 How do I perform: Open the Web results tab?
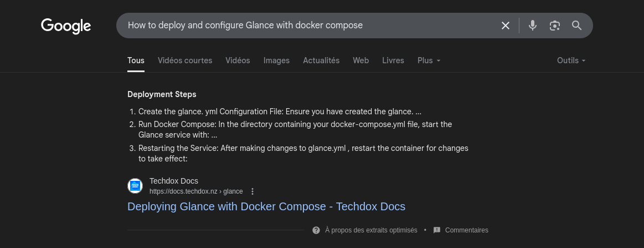pos(360,60)
